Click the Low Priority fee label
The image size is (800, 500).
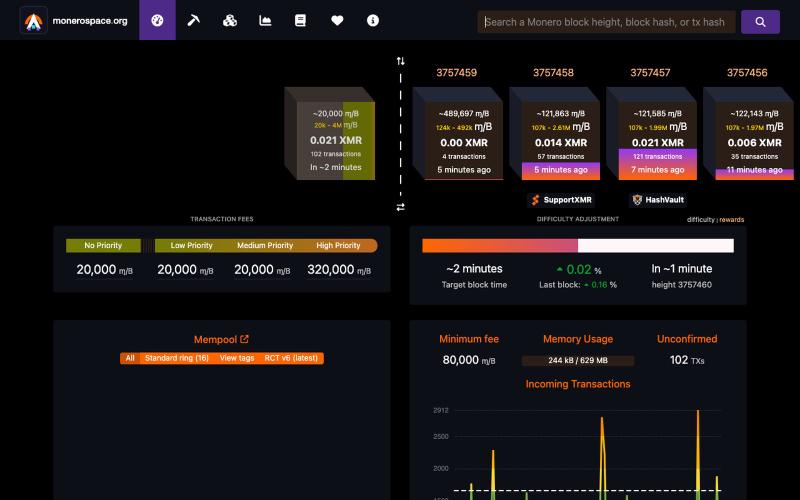coord(191,245)
